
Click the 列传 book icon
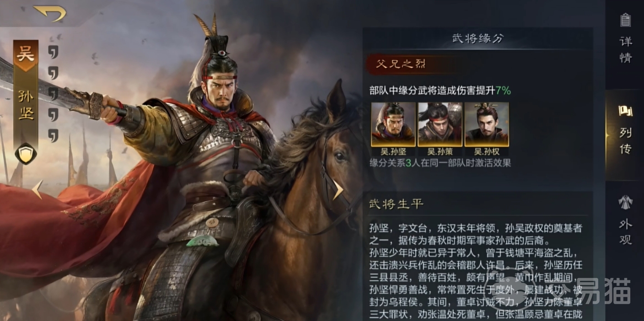coord(625,111)
